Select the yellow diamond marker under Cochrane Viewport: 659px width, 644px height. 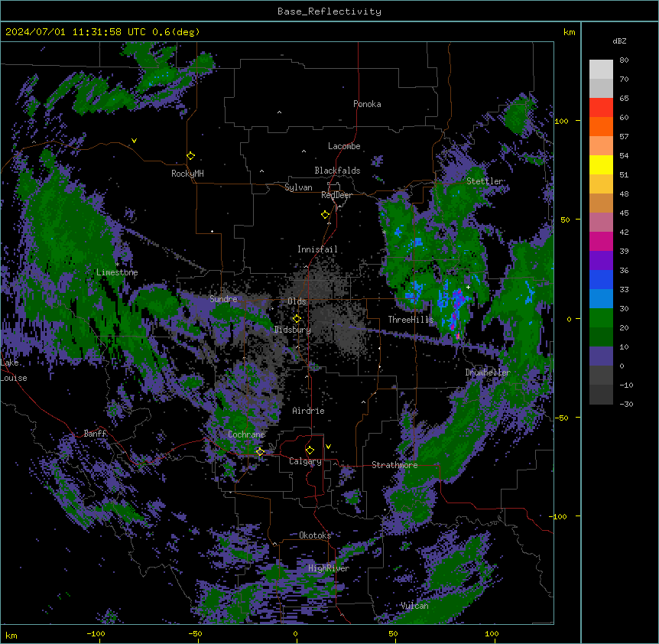[x=260, y=452]
